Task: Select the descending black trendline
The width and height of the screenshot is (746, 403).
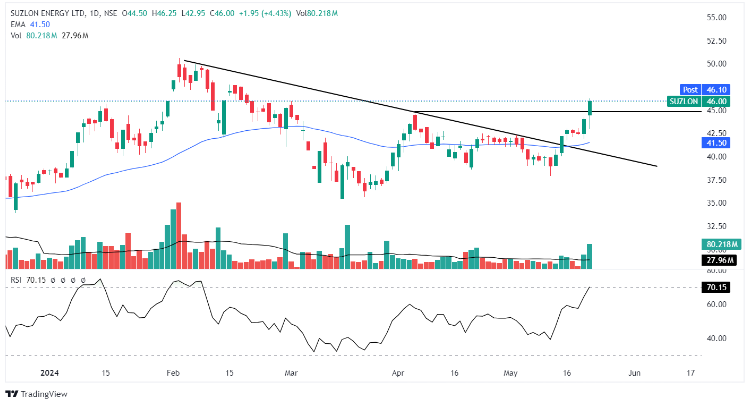Action: (x=420, y=114)
